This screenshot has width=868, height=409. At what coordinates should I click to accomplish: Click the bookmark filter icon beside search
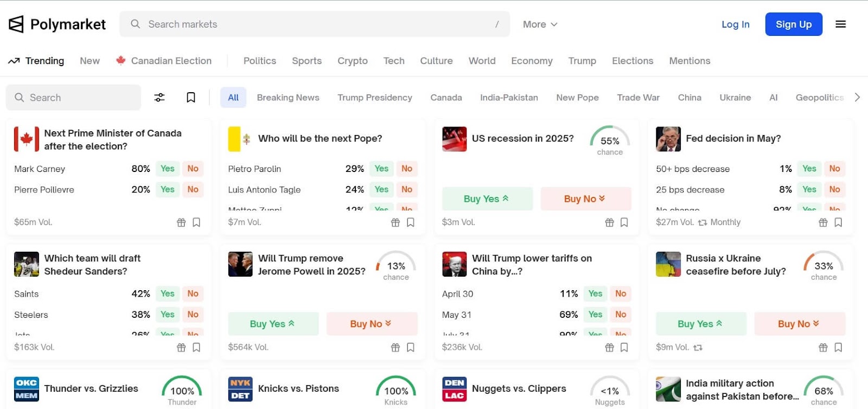191,98
